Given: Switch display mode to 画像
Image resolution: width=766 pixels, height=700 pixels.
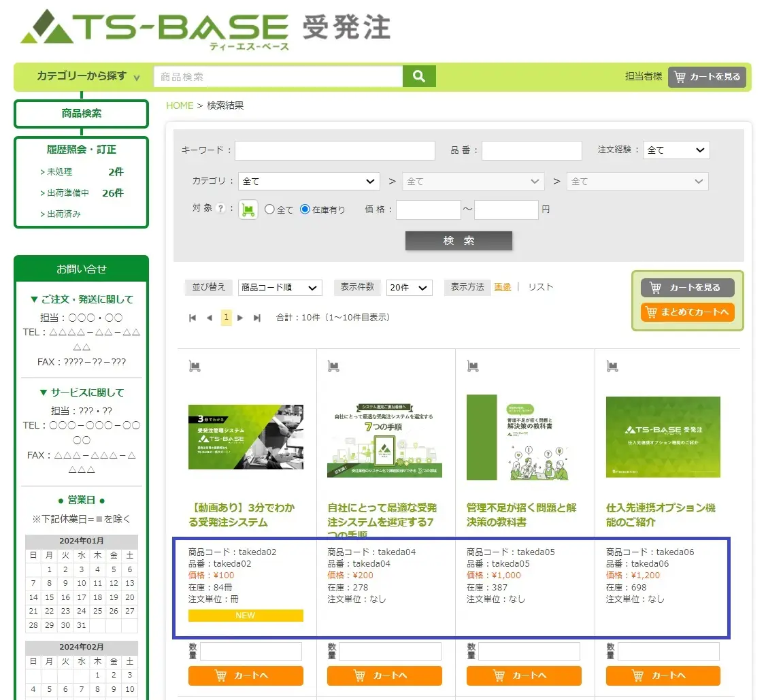Looking at the screenshot, I should (x=502, y=287).
